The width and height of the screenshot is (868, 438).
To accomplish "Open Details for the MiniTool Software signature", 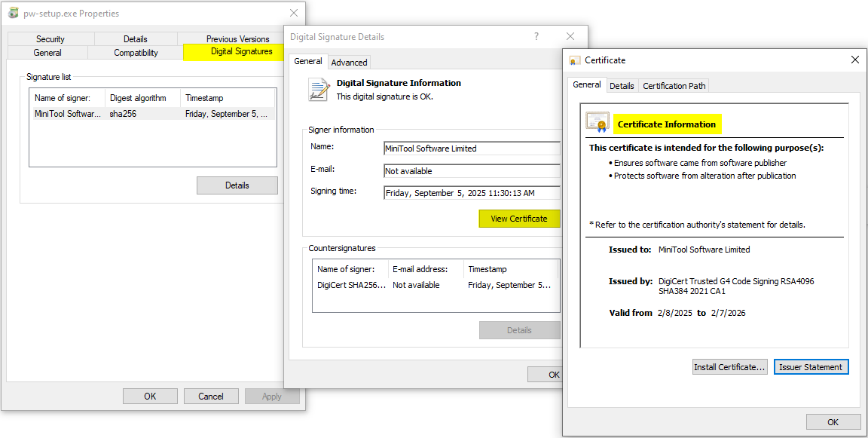I will click(237, 185).
